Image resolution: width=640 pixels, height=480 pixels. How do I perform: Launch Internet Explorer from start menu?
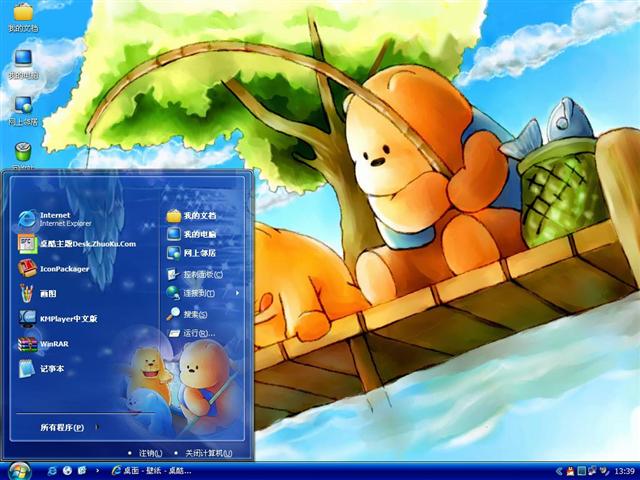click(x=55, y=219)
